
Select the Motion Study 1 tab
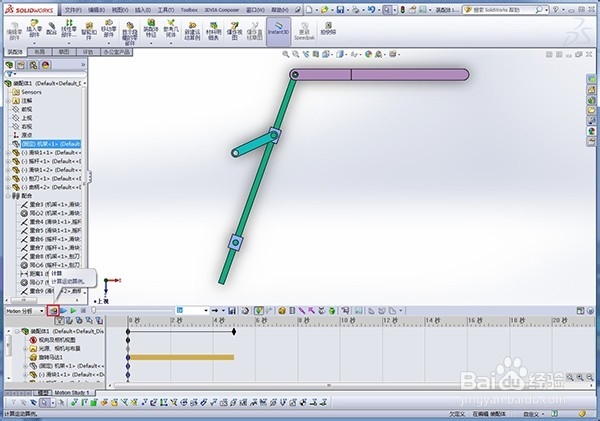coord(72,393)
